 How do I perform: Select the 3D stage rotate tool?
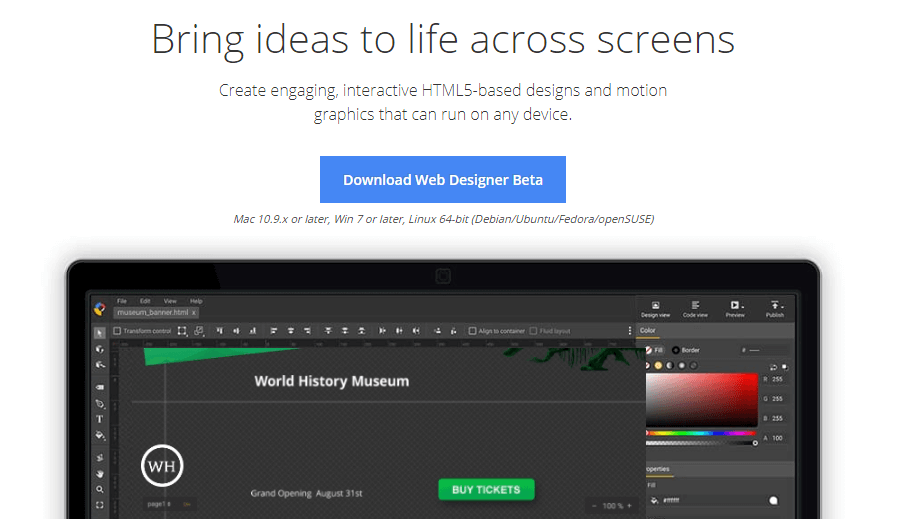pyautogui.click(x=100, y=365)
